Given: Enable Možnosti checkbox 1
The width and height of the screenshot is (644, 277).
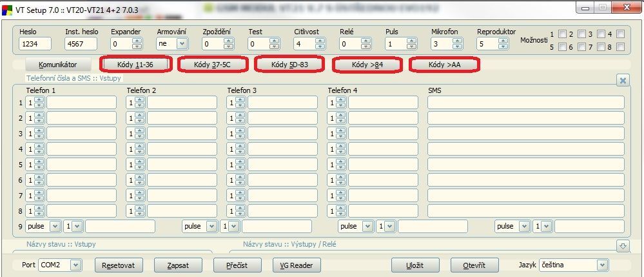Looking at the screenshot, I should pyautogui.click(x=562, y=34).
